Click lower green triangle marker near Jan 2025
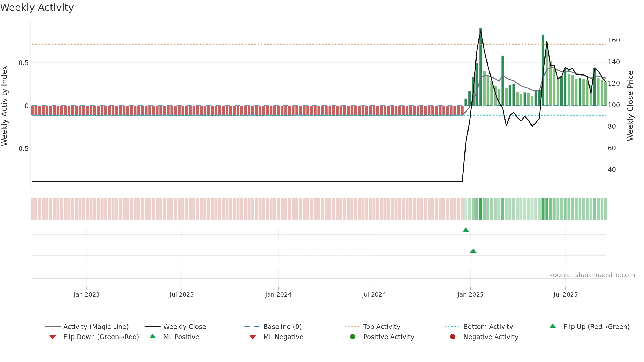 pos(473,251)
